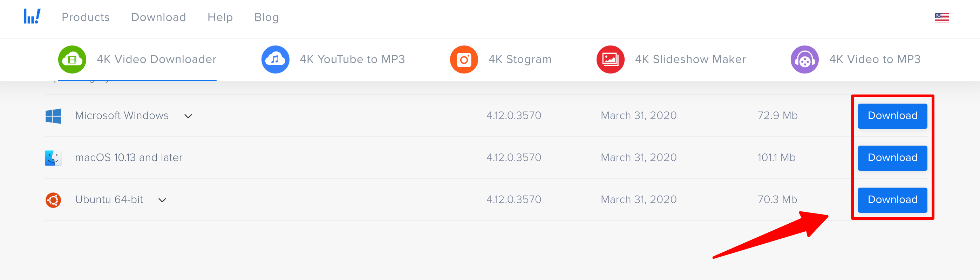Screen dimensions: 980x280
Task: Click the macOS Finder face icon
Action: point(53,157)
